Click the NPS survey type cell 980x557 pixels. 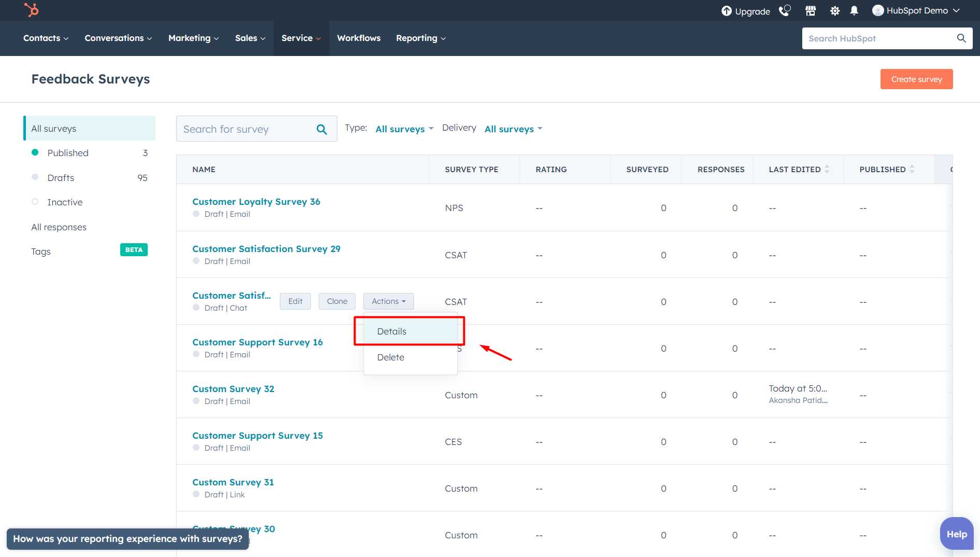click(454, 208)
